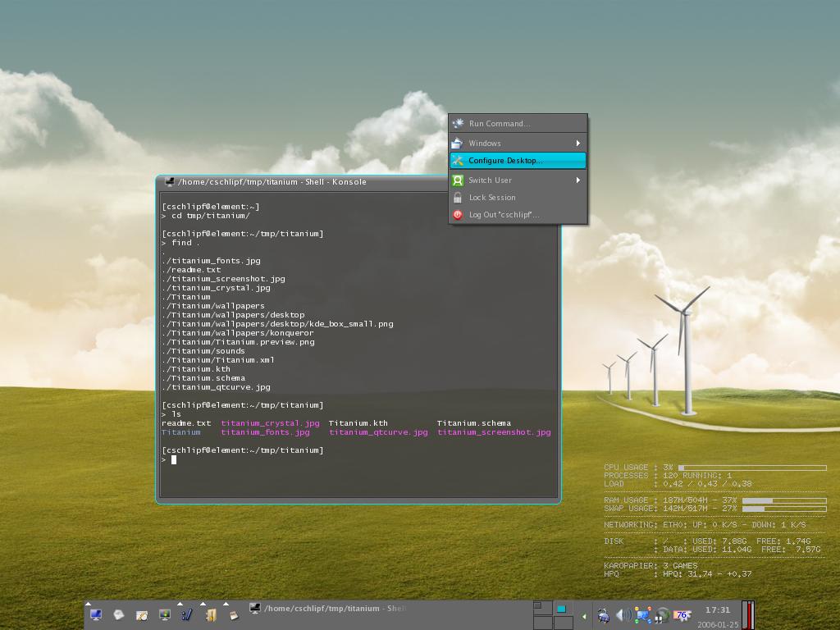
Task: Click 'titanium_qtcurve.jpg' in ls output
Action: [x=378, y=432]
